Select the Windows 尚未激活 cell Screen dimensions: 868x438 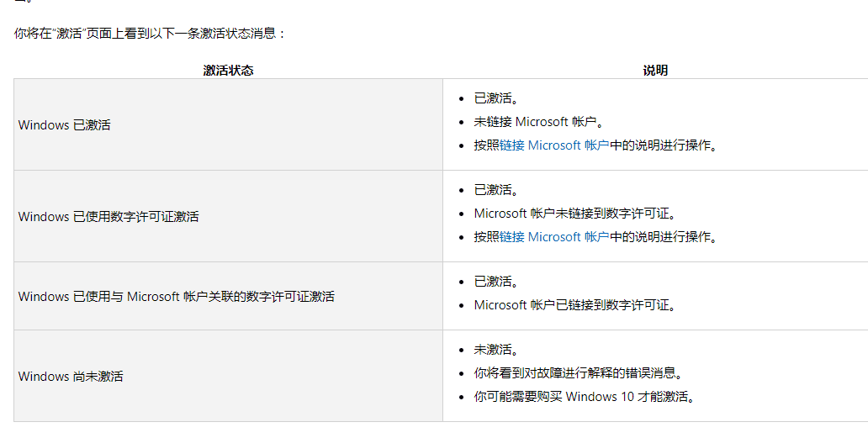[x=228, y=376]
